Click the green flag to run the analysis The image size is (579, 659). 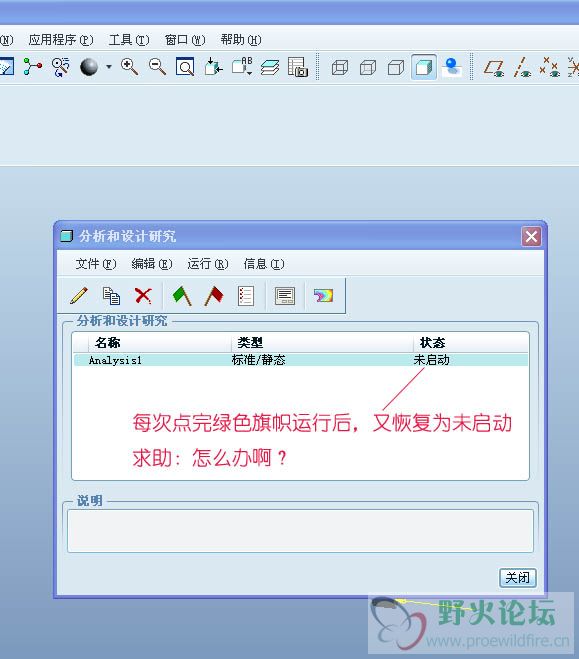[x=182, y=295]
